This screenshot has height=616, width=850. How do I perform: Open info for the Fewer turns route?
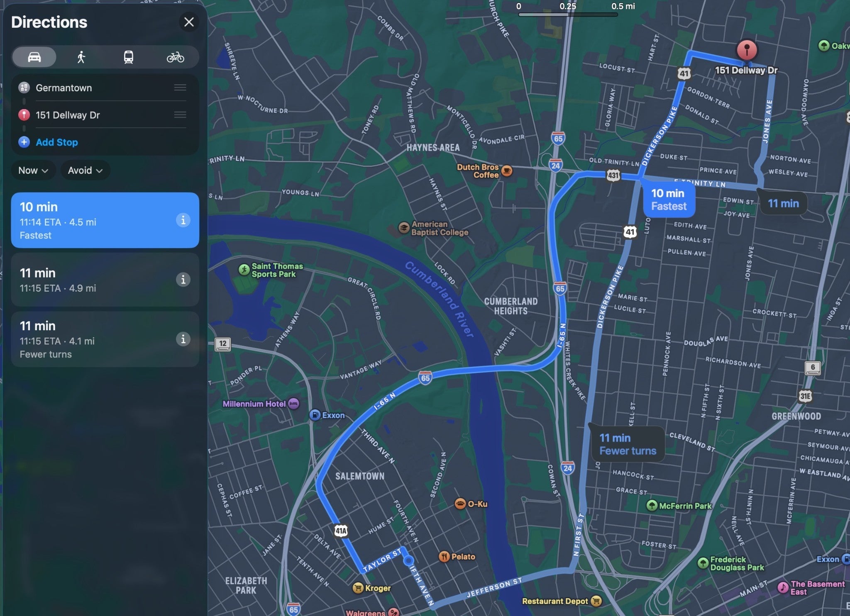point(183,339)
